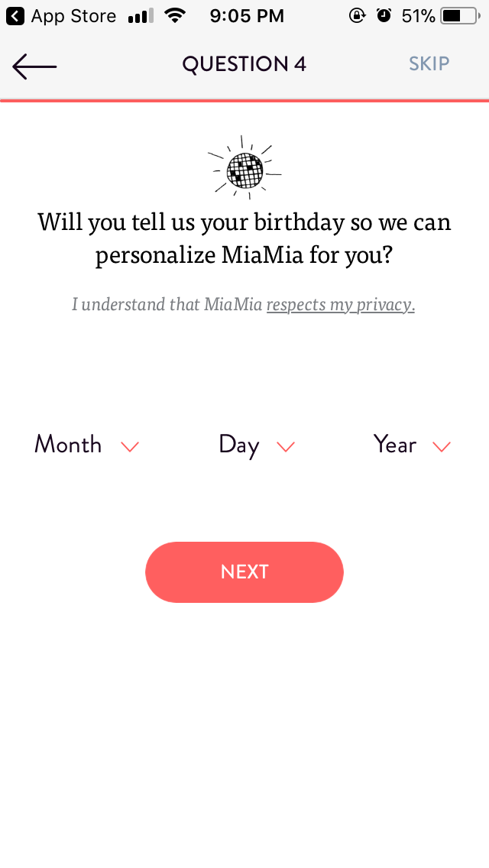Tap the 51% battery percentage text
Image resolution: width=489 pixels, height=868 pixels.
pos(418,15)
